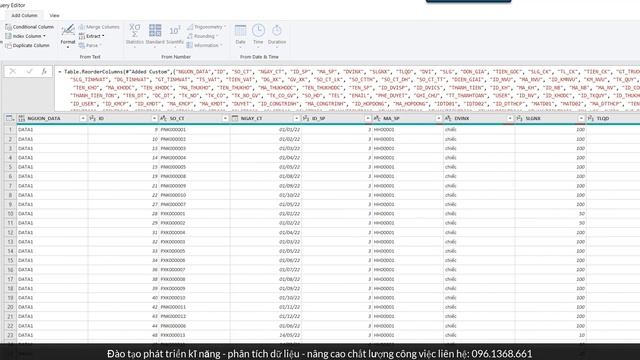Click the Merge Columns button

click(99, 27)
